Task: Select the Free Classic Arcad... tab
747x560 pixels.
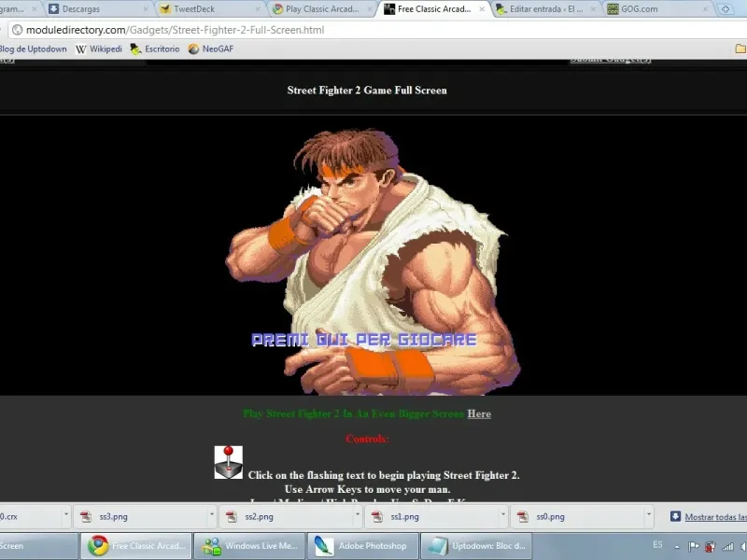Action: tap(433, 9)
